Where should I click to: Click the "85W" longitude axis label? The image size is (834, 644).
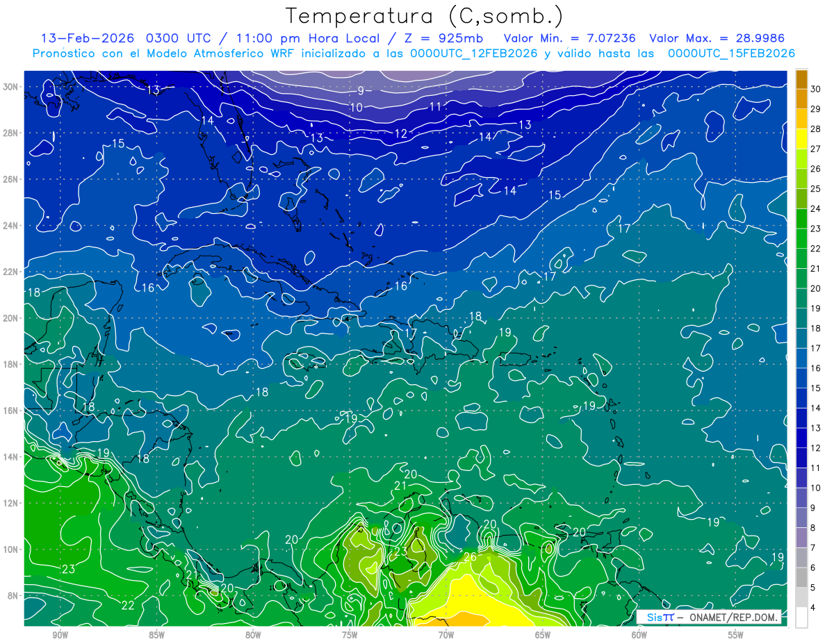tap(156, 635)
